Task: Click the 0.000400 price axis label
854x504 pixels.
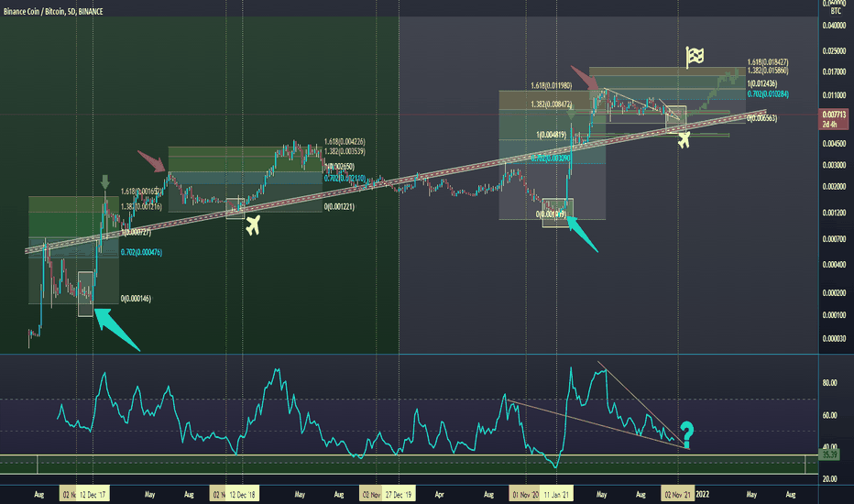Action: tap(834, 264)
